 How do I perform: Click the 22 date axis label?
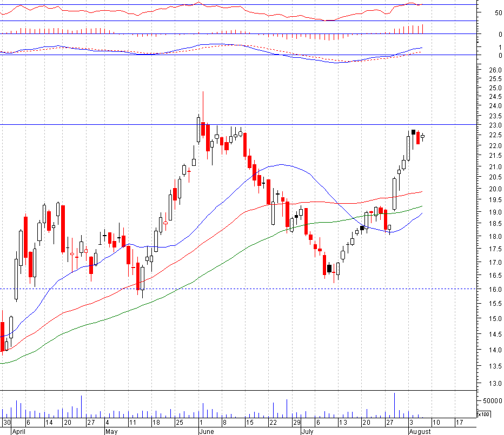273,423
